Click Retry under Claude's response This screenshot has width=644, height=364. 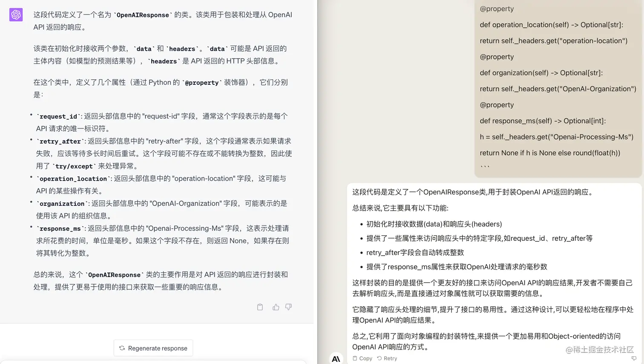pyautogui.click(x=387, y=358)
